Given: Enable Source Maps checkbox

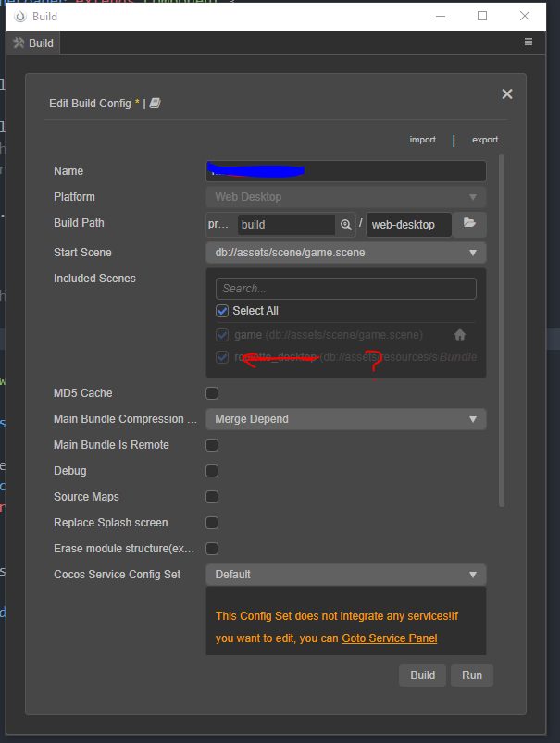Looking at the screenshot, I should tap(212, 497).
